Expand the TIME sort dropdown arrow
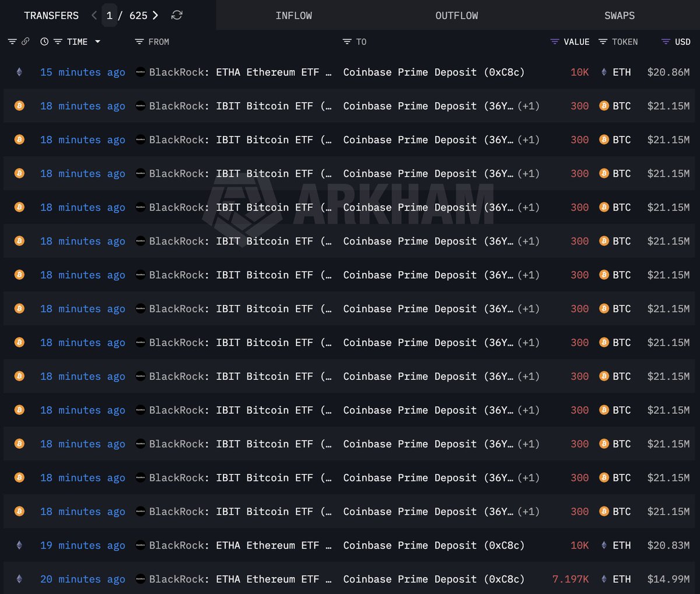 97,41
